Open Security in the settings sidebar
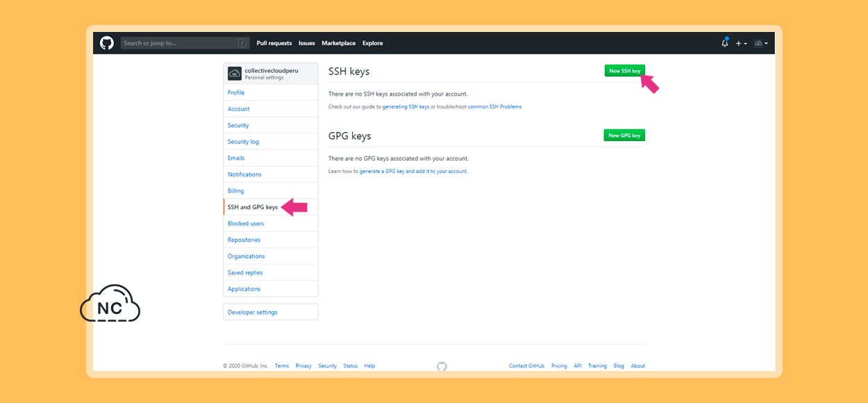This screenshot has width=868, height=403. click(x=271, y=125)
